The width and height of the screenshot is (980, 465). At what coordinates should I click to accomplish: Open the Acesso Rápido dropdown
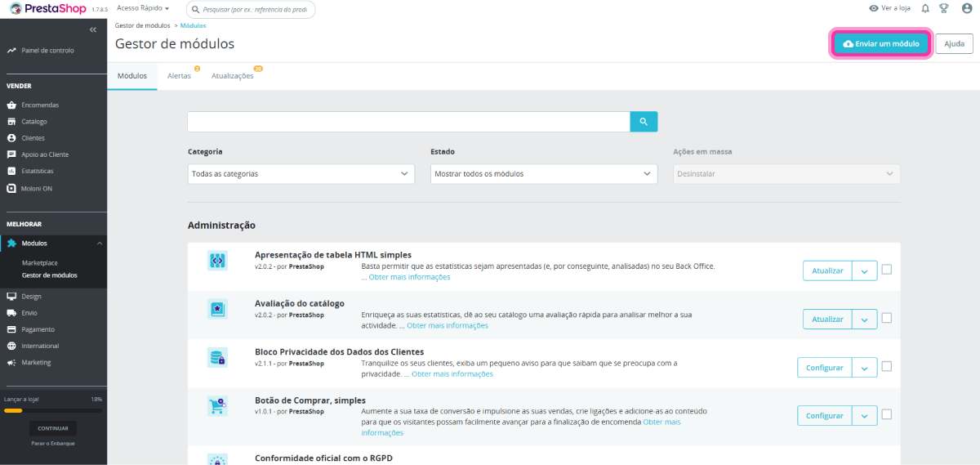(x=144, y=8)
